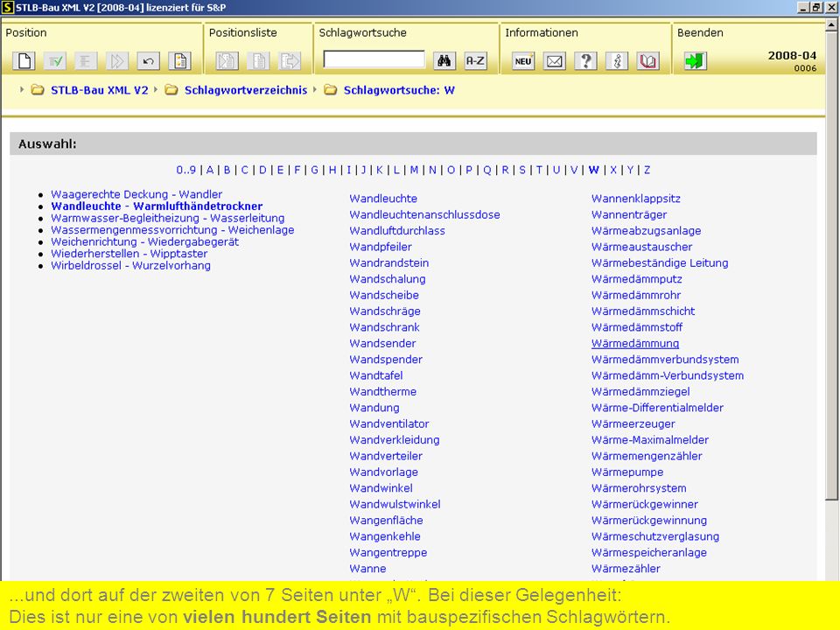Select letter M in alphabet index
This screenshot has width=840, height=630.
click(x=414, y=170)
